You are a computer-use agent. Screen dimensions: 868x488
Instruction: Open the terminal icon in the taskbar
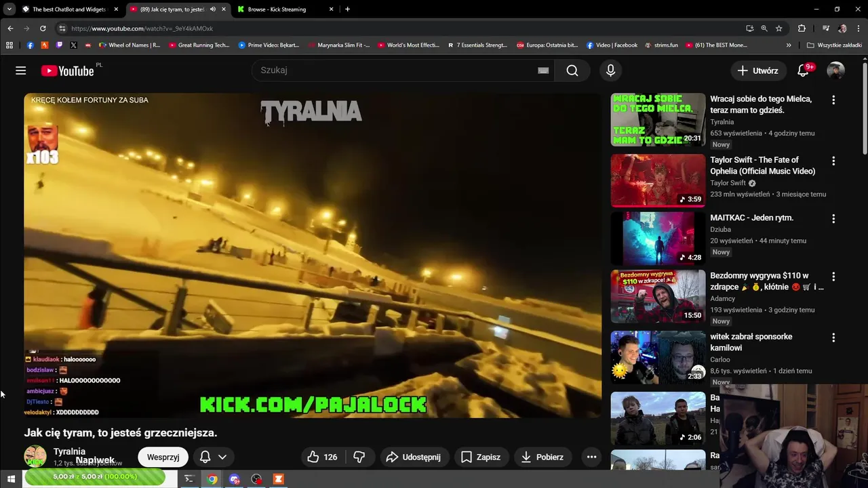tap(189, 479)
